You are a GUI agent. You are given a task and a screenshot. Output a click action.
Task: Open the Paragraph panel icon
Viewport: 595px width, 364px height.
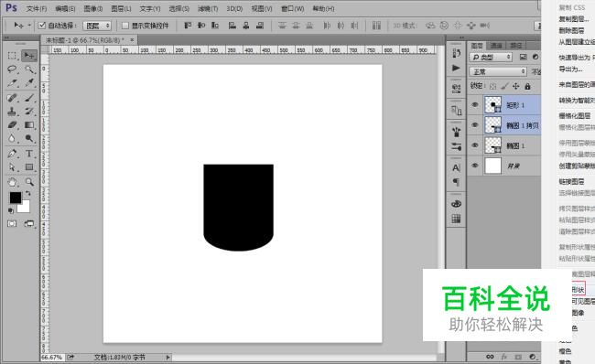pos(456,182)
